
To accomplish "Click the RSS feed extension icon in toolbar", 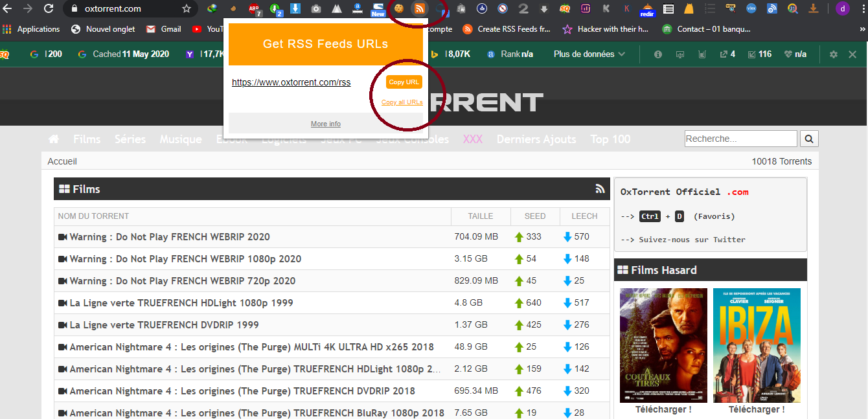I will (x=420, y=8).
